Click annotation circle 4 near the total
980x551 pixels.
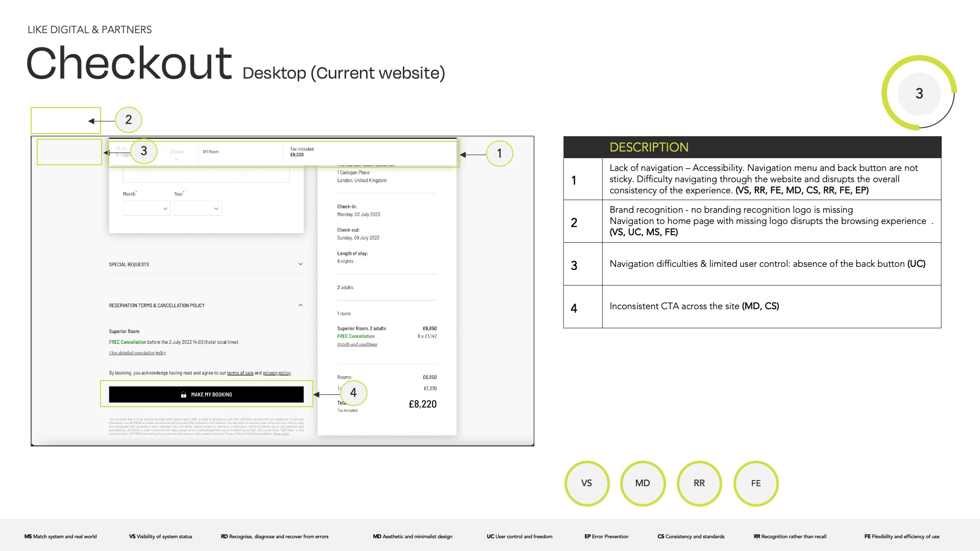pos(353,393)
